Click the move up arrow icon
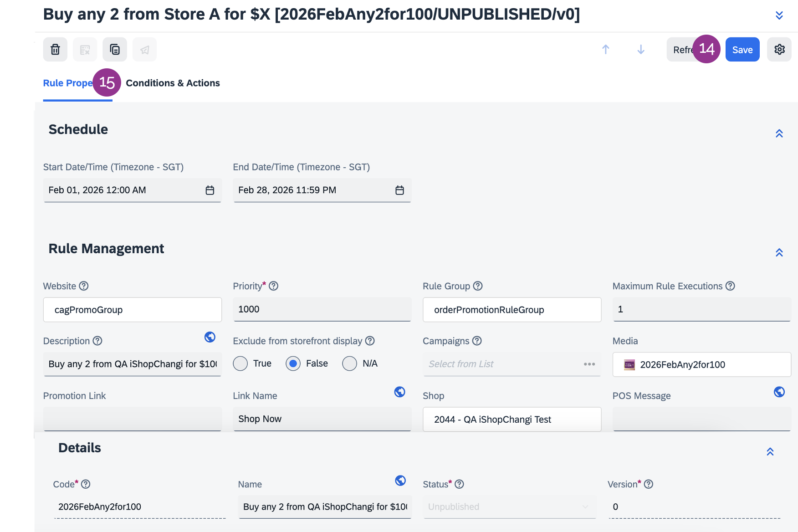 point(605,50)
